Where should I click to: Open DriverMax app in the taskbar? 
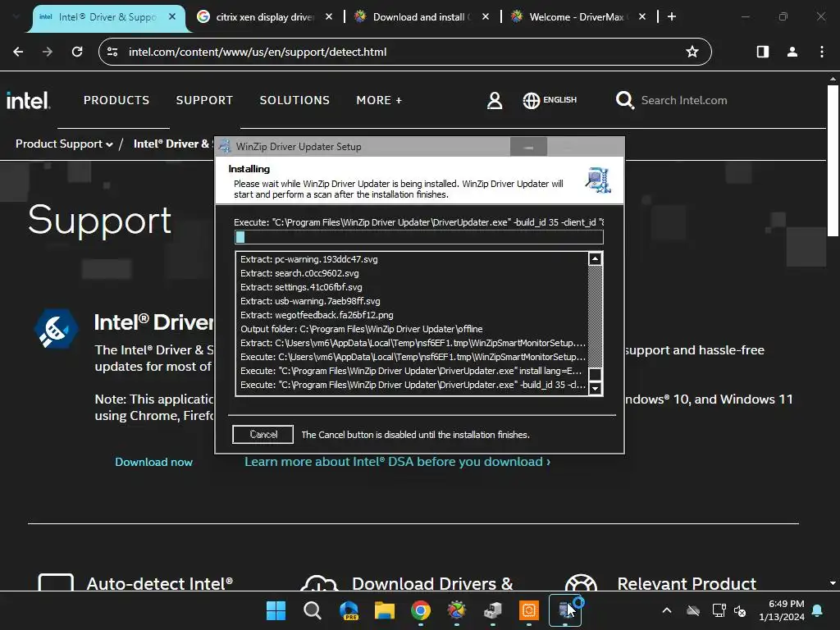coord(456,610)
